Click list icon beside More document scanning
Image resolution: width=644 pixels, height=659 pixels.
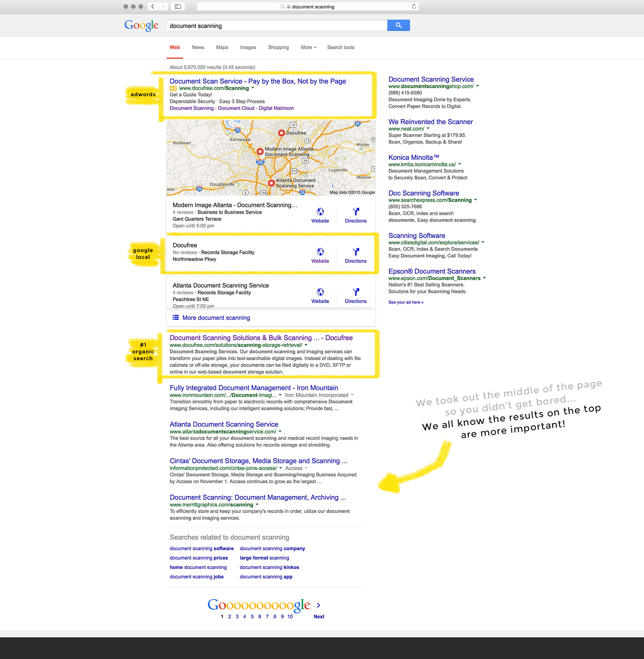(x=176, y=317)
